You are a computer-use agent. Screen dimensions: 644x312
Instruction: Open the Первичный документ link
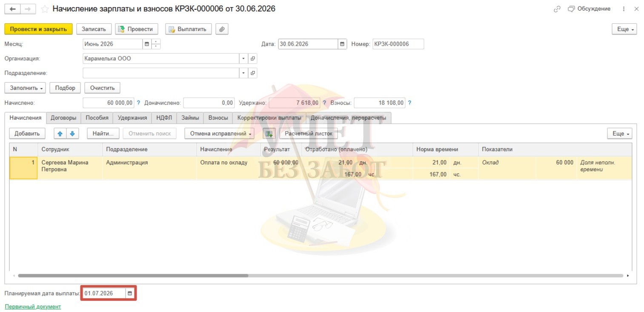(x=33, y=306)
